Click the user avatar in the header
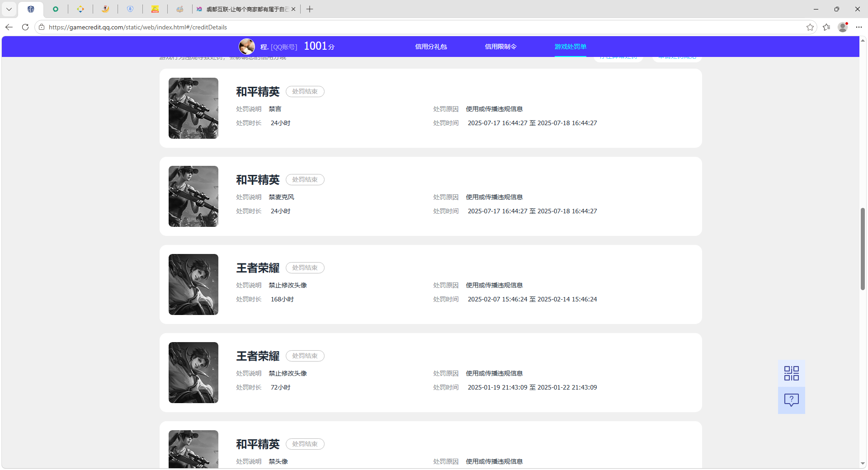The height and width of the screenshot is (470, 868). [247, 47]
